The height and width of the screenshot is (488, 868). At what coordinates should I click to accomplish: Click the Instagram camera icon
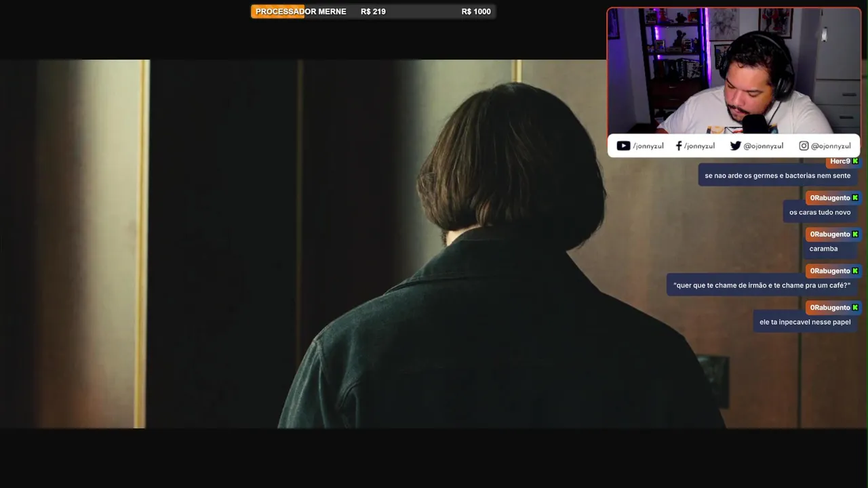[x=804, y=146]
